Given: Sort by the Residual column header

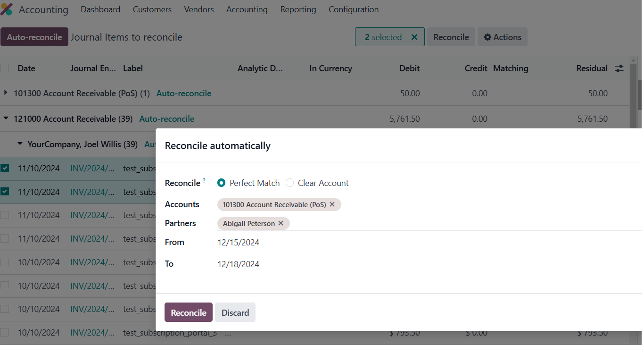Looking at the screenshot, I should pos(592,68).
